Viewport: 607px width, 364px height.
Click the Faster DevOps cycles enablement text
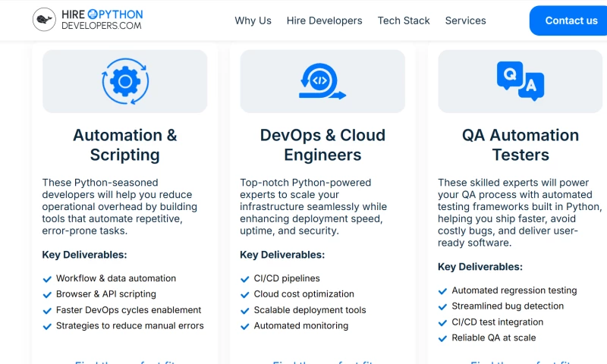click(x=128, y=310)
